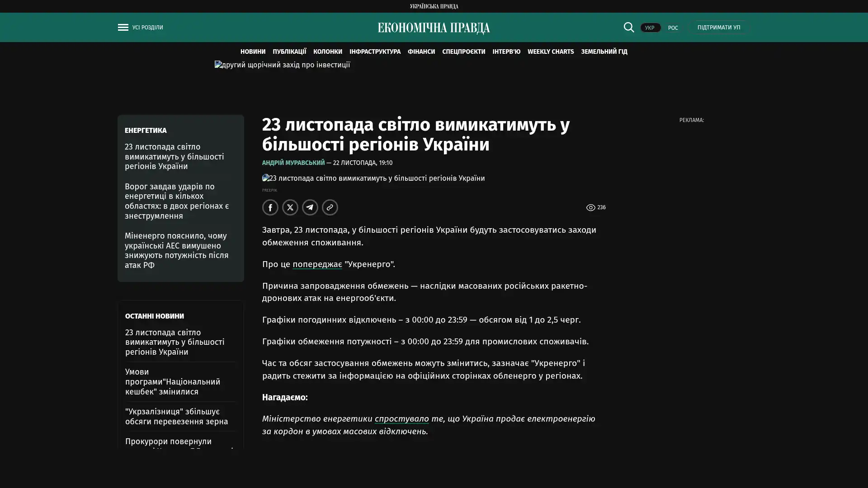868x488 pixels.
Task: Share article via Facebook icon
Action: tap(270, 207)
